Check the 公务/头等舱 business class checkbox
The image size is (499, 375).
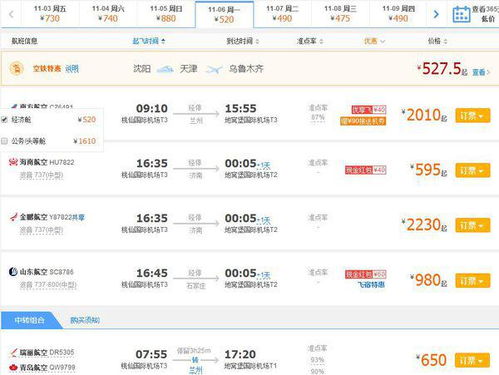[x=4, y=141]
